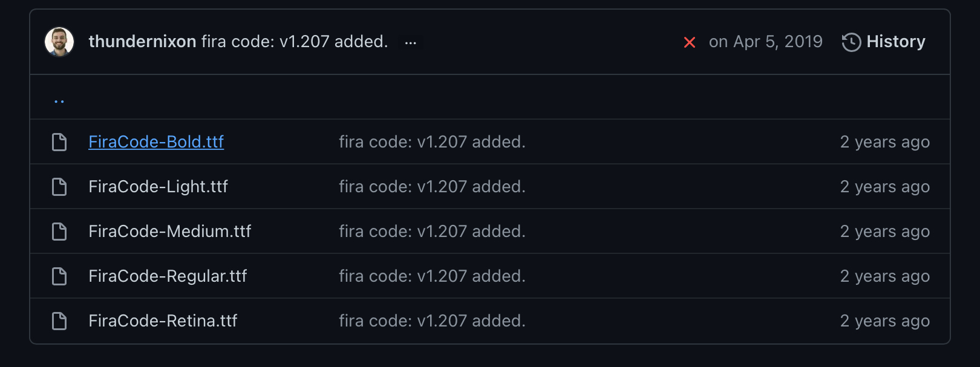
Task: Click the thundernixon username link
Action: (142, 42)
